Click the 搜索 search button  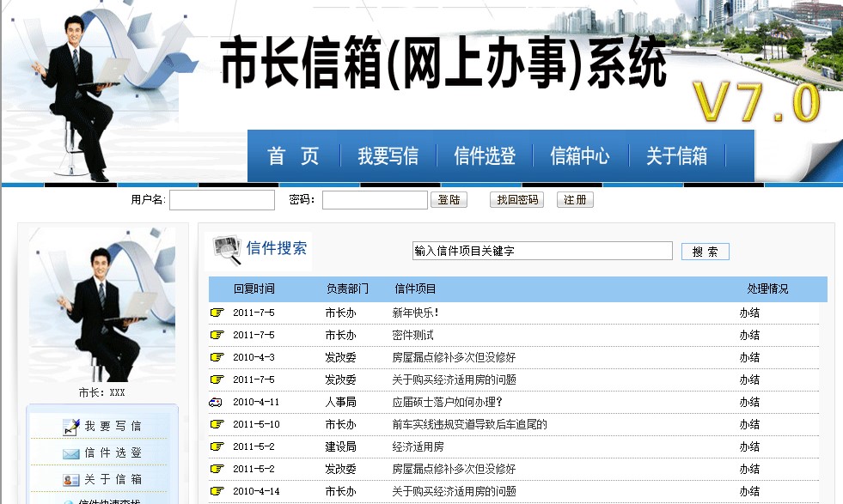click(706, 252)
